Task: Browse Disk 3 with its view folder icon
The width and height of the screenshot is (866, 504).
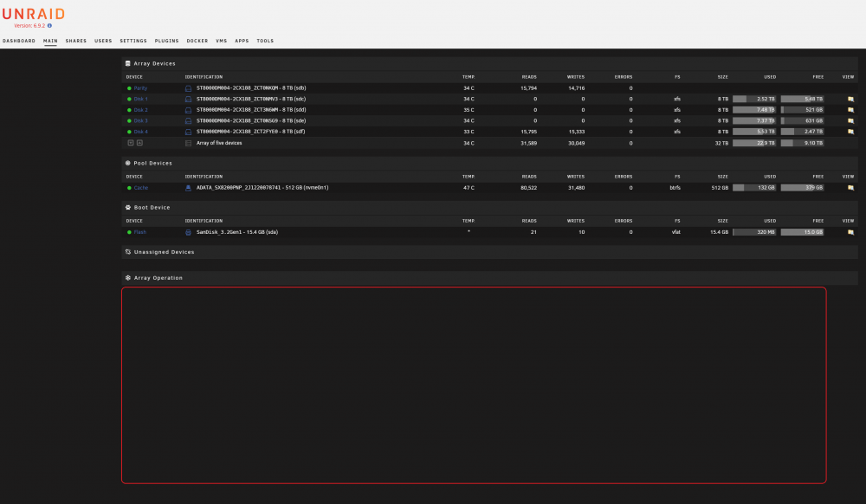Action: (850, 121)
